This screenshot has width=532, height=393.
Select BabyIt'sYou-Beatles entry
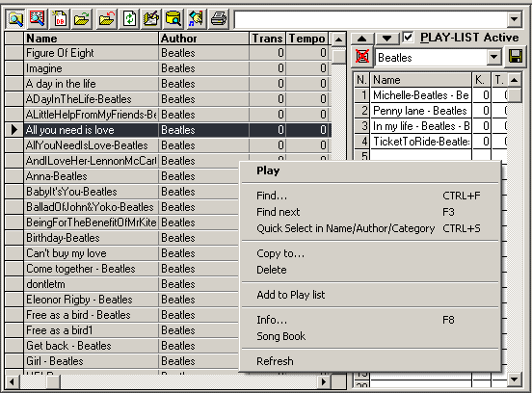coord(91,192)
